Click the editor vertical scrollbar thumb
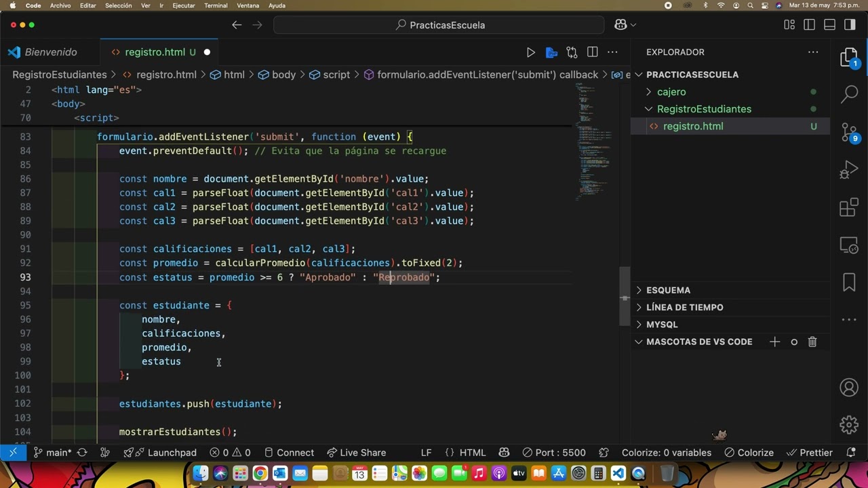The height and width of the screenshot is (488, 868). [x=625, y=296]
